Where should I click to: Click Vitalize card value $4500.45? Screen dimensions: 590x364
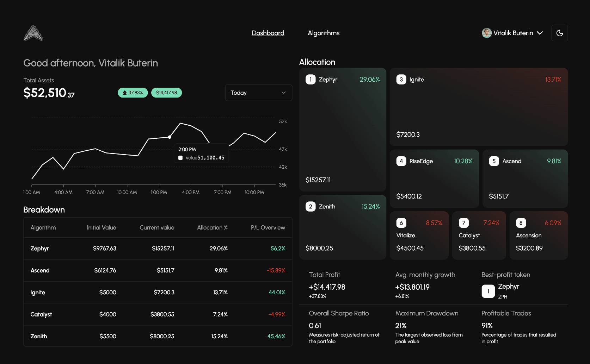pyautogui.click(x=410, y=248)
